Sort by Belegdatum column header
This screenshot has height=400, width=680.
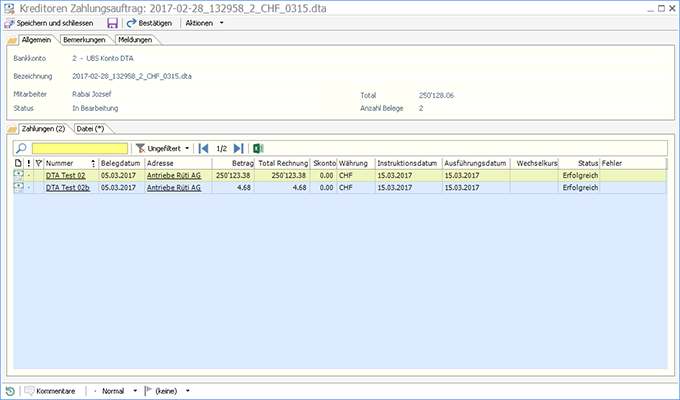pyautogui.click(x=121, y=164)
